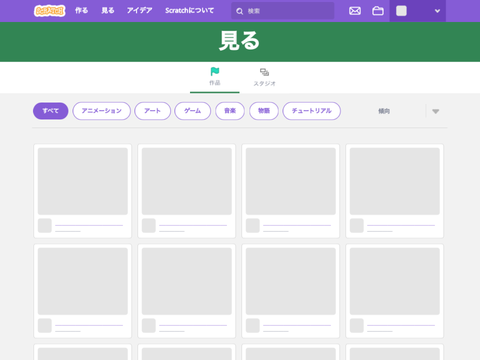Select the 物語 filter

pos(264,111)
